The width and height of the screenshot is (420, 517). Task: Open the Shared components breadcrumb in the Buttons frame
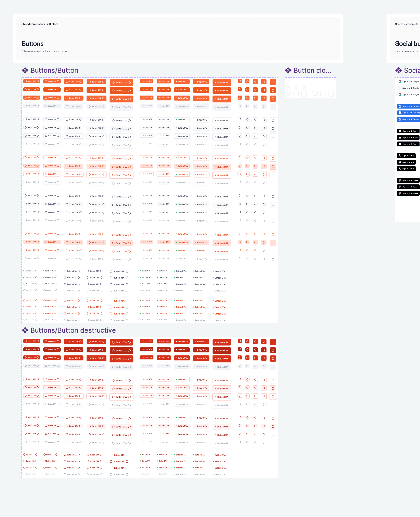tap(33, 24)
